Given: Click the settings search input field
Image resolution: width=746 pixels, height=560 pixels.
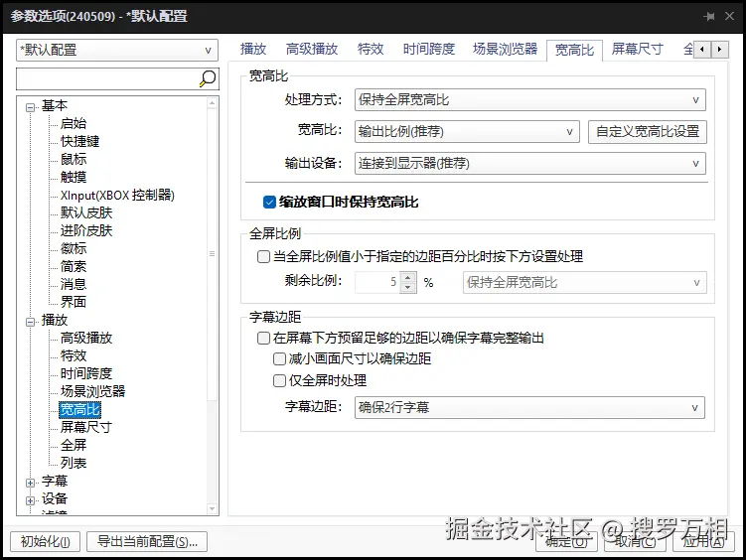Looking at the screenshot, I should 107,78.
